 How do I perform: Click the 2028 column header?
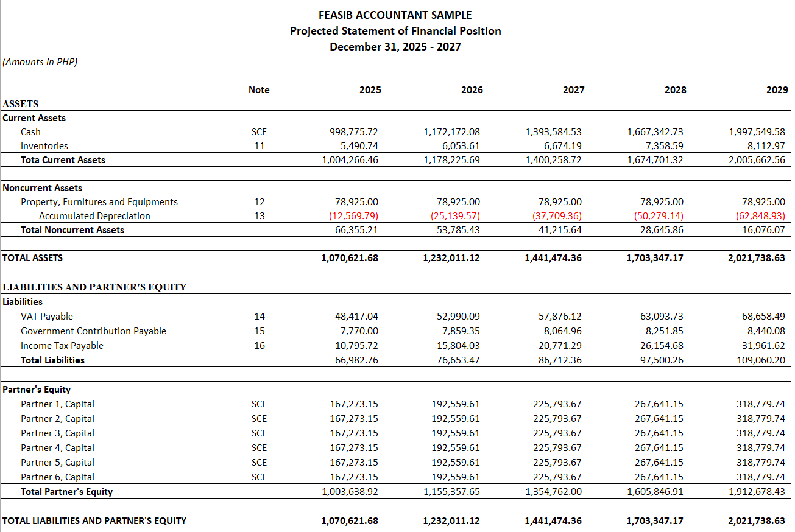[676, 89]
